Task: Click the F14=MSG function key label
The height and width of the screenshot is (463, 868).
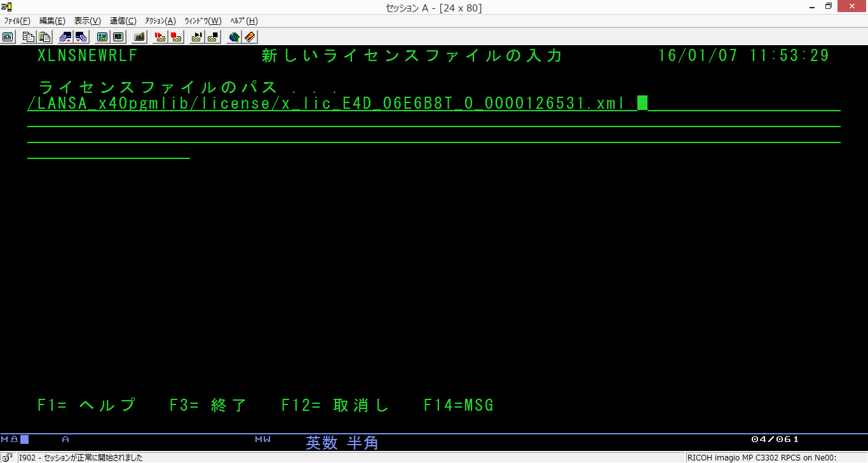Action: click(x=458, y=405)
